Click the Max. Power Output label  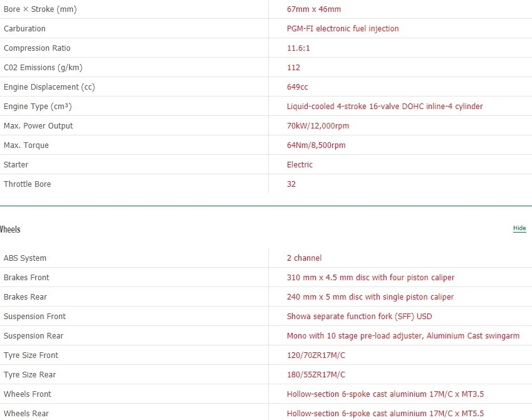[38, 126]
